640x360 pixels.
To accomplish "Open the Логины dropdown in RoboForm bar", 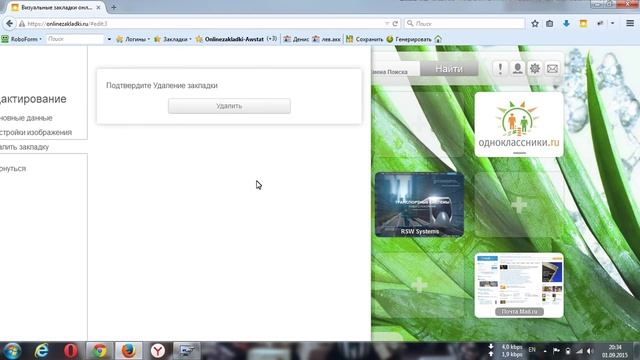I will click(x=133, y=39).
